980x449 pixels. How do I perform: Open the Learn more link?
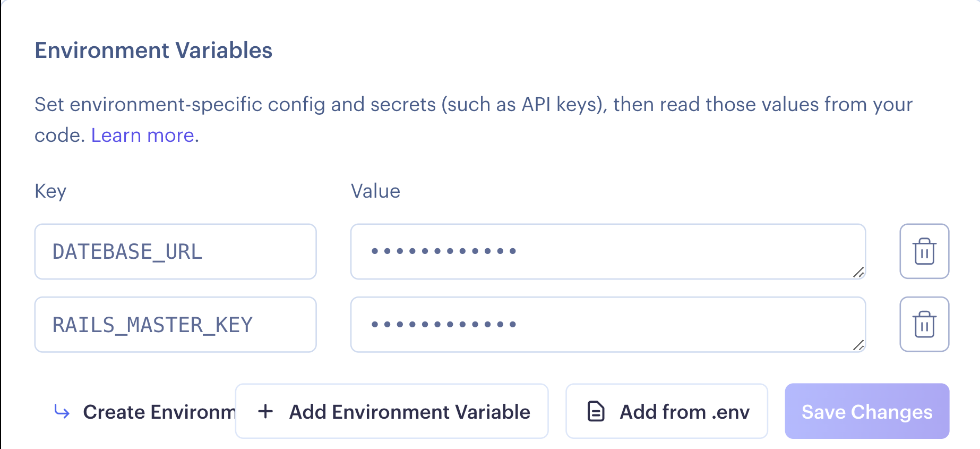click(x=142, y=135)
